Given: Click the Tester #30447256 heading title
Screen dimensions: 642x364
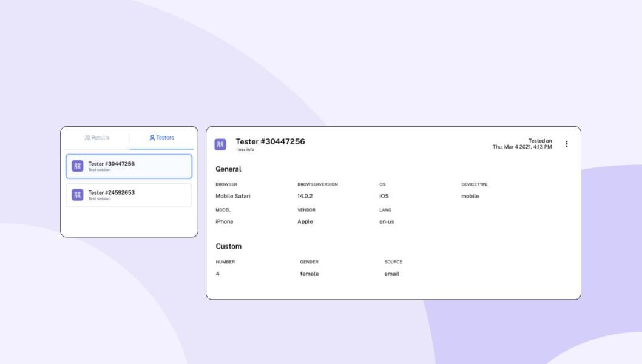Looking at the screenshot, I should (x=270, y=141).
